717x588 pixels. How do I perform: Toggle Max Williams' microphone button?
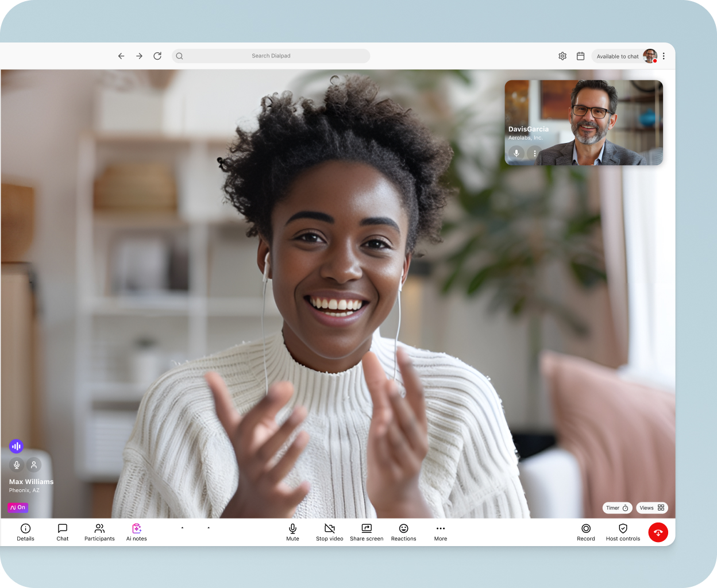tap(17, 465)
